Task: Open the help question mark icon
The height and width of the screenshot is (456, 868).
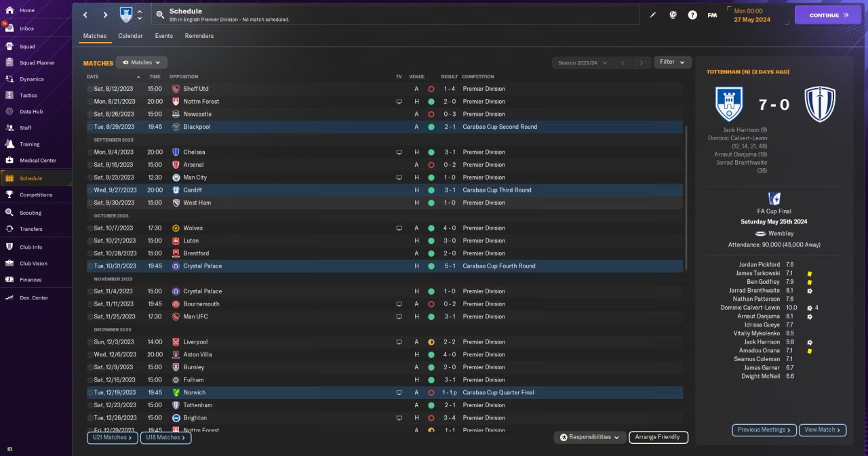Action: pyautogui.click(x=692, y=15)
